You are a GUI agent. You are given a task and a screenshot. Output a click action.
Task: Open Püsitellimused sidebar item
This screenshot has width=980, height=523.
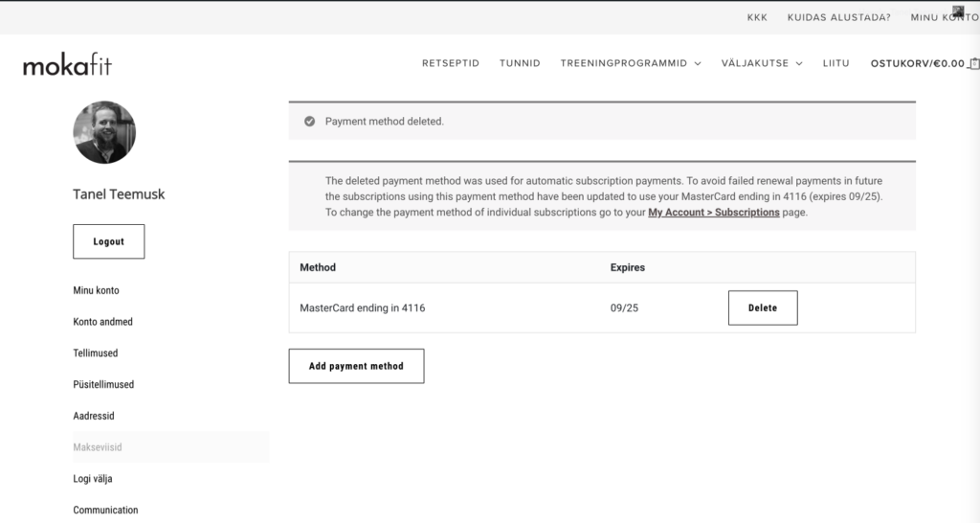click(103, 384)
